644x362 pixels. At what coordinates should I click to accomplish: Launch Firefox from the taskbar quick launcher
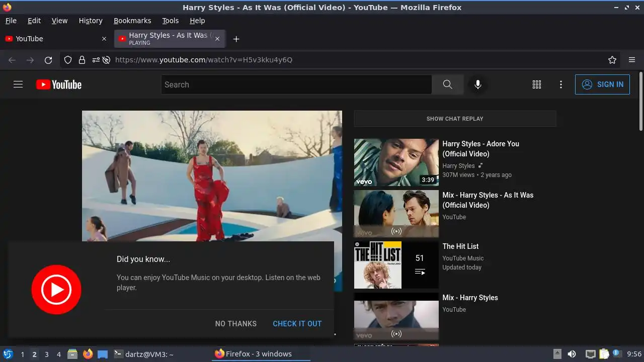tap(88, 354)
